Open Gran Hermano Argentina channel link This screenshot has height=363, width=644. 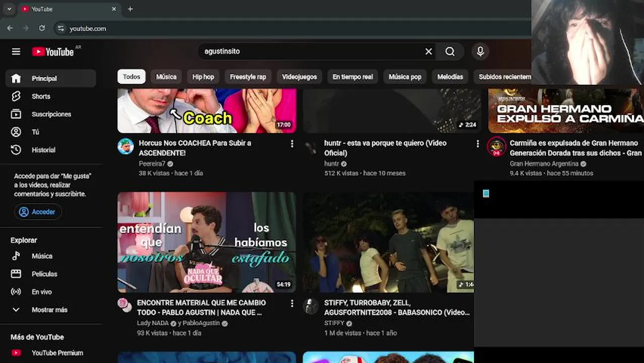click(x=544, y=164)
